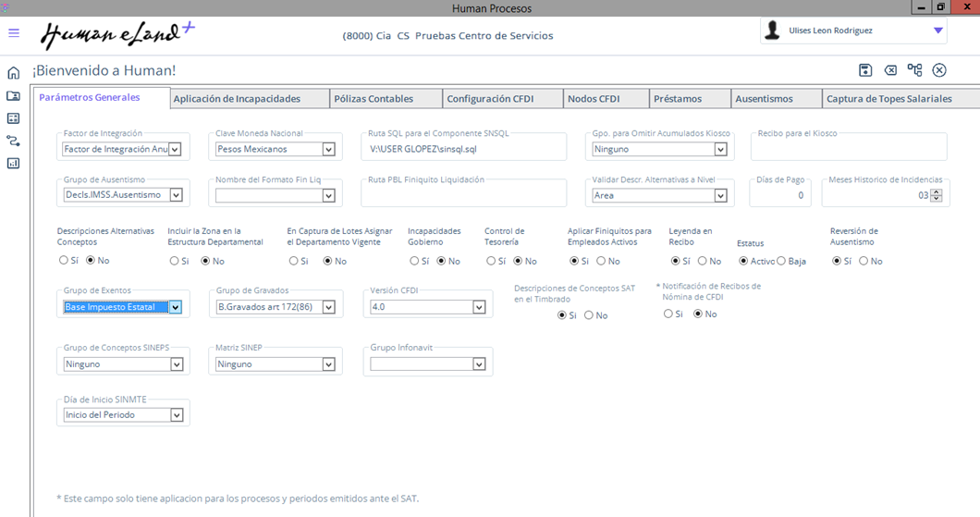This screenshot has width=980, height=517.
Task: Select No for Reversión de Ausentismo
Action: point(864,262)
